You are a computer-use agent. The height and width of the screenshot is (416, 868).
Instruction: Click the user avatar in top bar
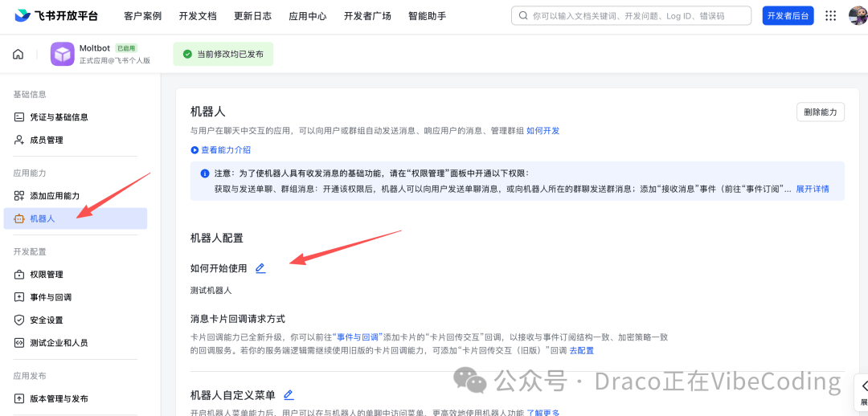[x=858, y=16]
